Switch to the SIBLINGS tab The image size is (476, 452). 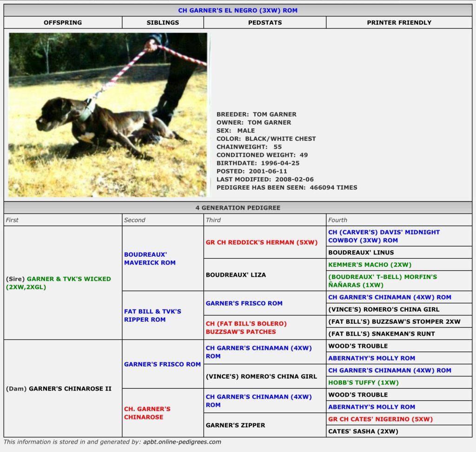point(163,22)
